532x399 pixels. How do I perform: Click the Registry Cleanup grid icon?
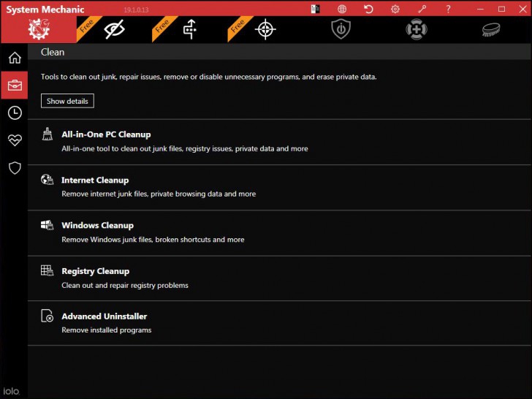coord(47,270)
